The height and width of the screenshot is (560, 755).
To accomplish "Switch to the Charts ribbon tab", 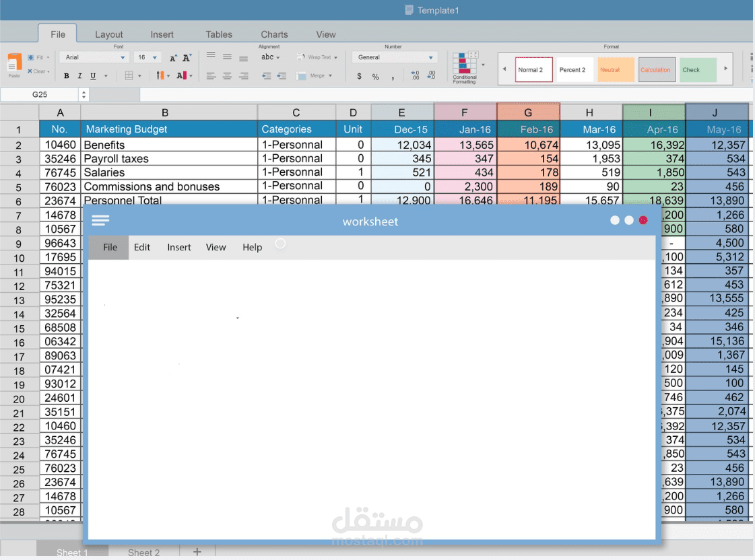I will pos(274,34).
